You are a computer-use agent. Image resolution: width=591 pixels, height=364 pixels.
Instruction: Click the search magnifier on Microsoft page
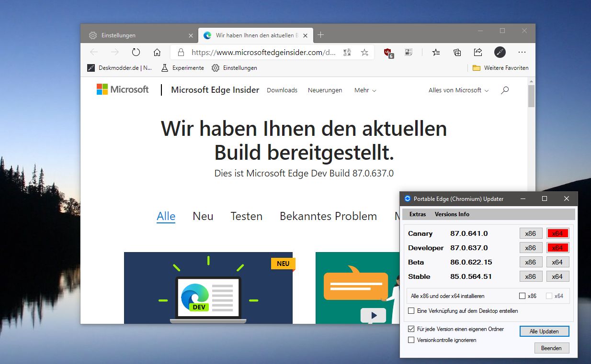click(505, 90)
